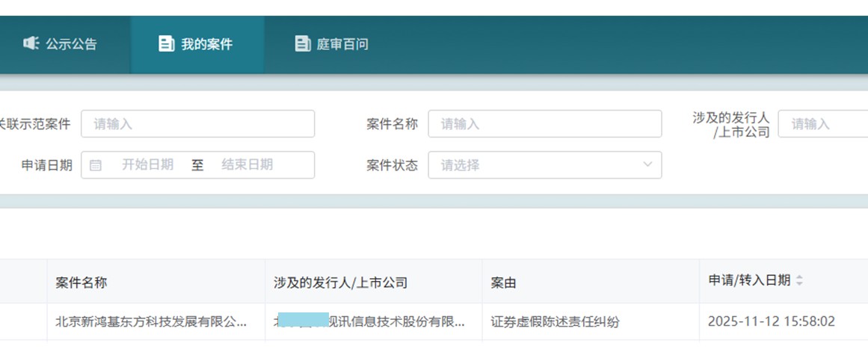868x355 pixels.
Task: Select the 开始日期 start date field
Action: (148, 164)
